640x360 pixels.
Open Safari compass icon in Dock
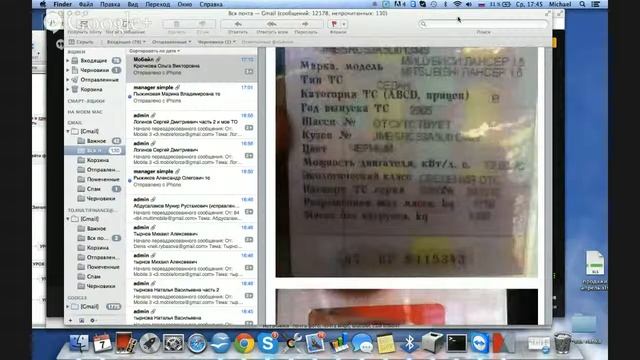coord(197,343)
